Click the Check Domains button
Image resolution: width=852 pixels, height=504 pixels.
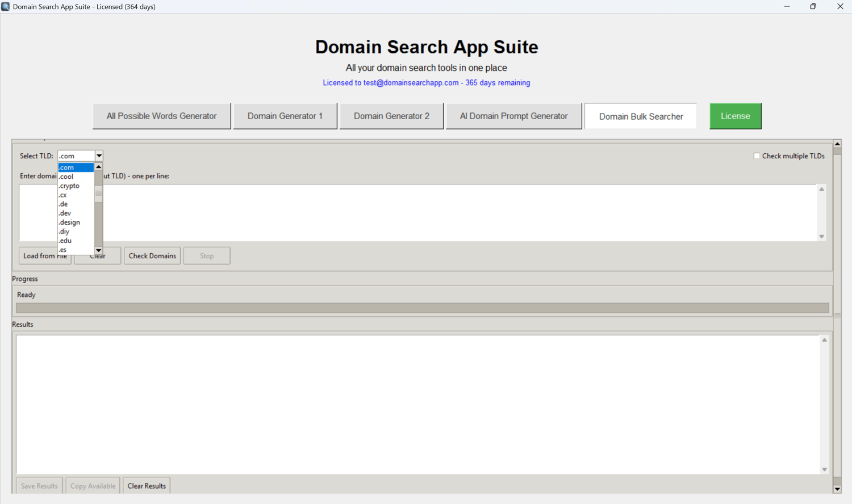(152, 256)
